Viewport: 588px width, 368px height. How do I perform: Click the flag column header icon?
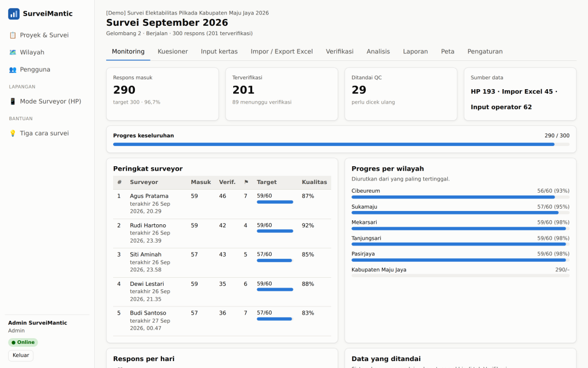246,182
